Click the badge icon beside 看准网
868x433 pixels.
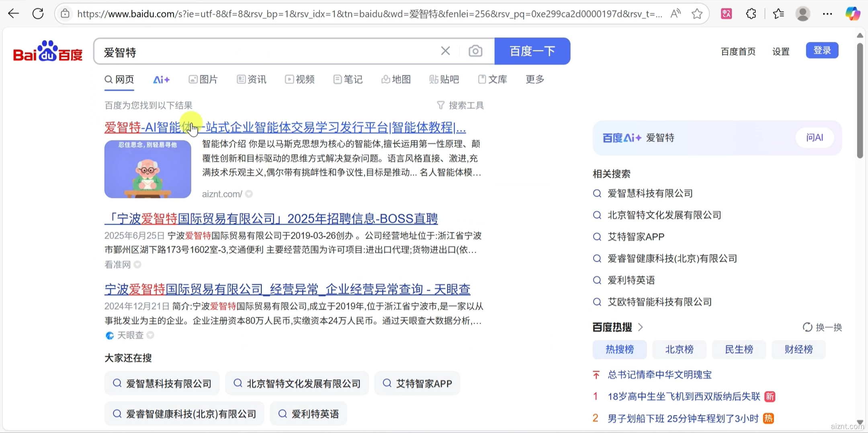point(137,264)
